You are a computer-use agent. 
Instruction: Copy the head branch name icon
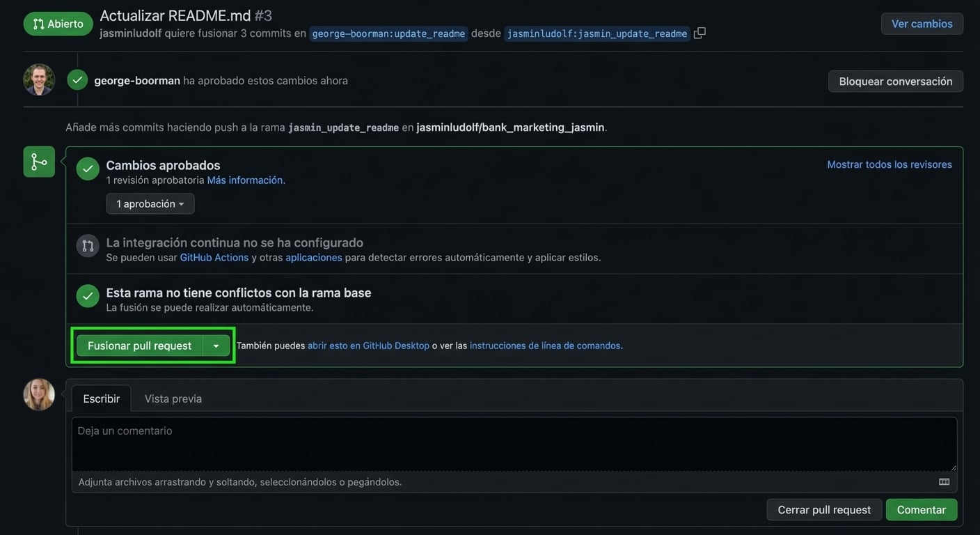click(700, 33)
